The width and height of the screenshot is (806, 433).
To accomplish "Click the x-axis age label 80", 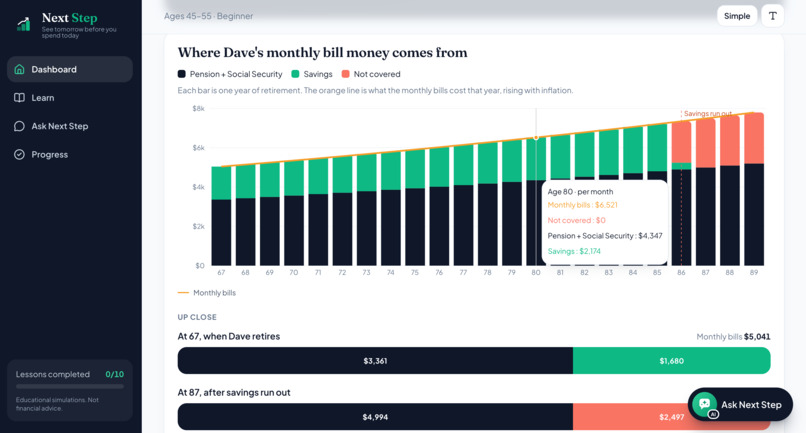I will 536,273.
